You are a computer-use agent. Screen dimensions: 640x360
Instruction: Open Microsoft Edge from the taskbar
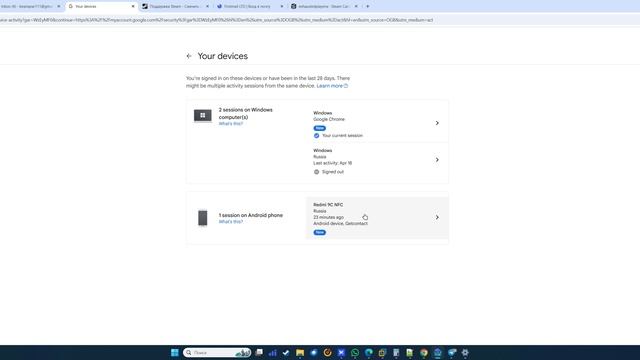369,353
